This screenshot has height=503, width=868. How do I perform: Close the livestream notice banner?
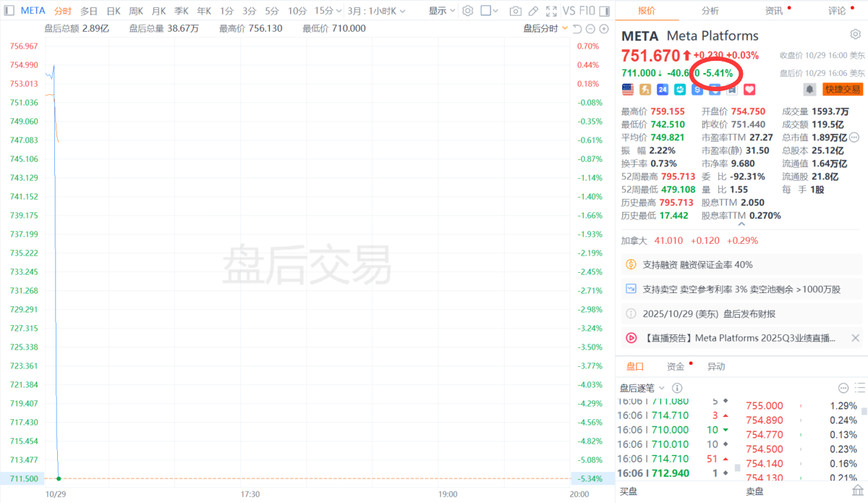coord(855,337)
